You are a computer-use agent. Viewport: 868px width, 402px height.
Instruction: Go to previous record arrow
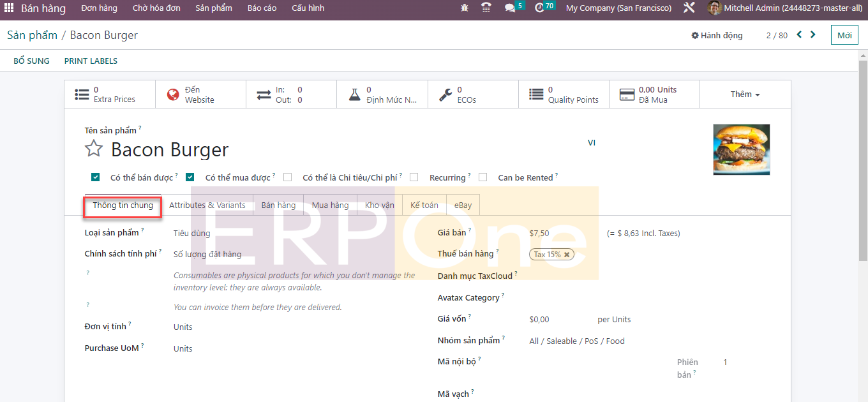(799, 35)
